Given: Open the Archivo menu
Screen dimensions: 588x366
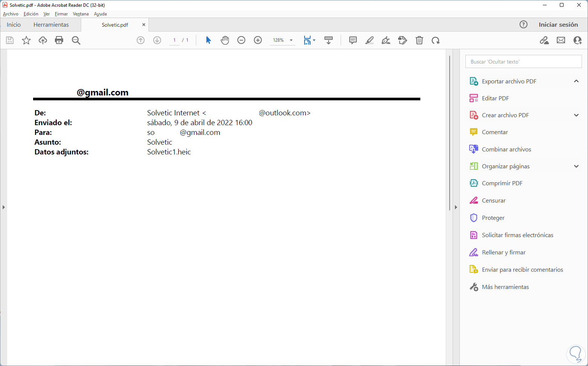Looking at the screenshot, I should coord(11,14).
